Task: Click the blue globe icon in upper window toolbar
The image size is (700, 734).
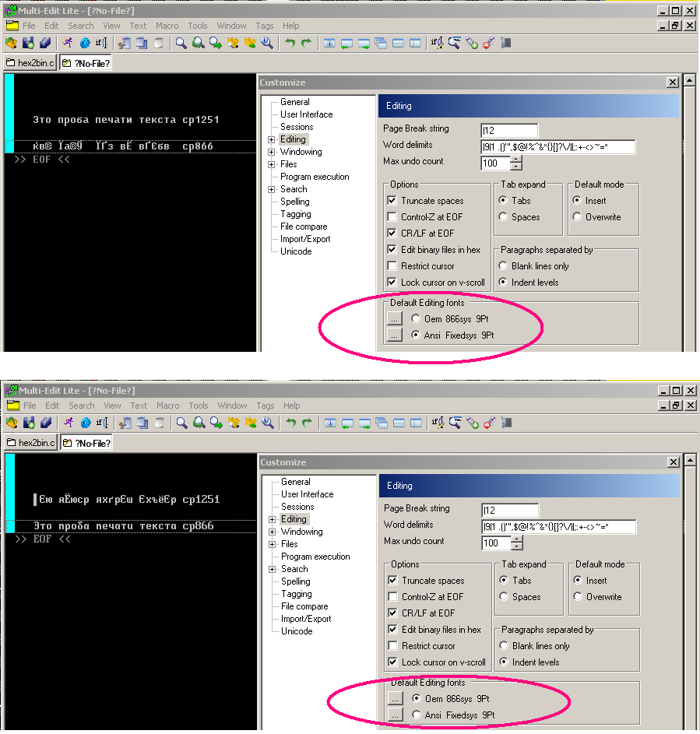Action: [85, 44]
